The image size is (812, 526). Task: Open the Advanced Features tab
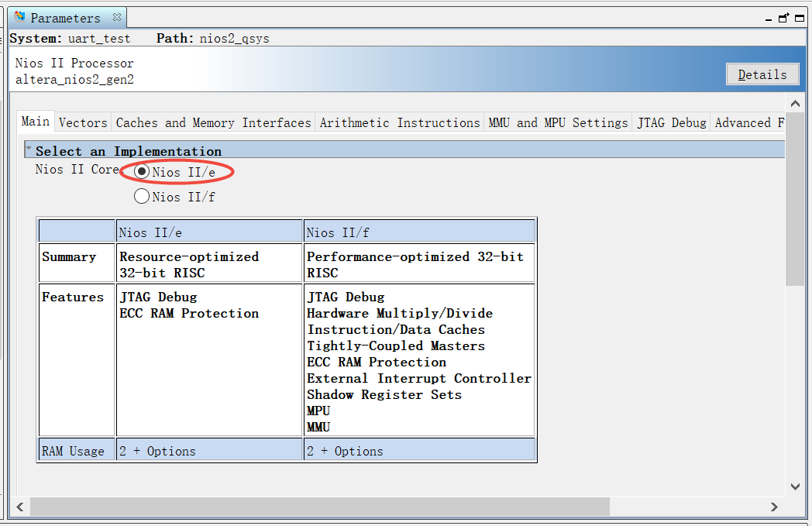[x=748, y=122]
